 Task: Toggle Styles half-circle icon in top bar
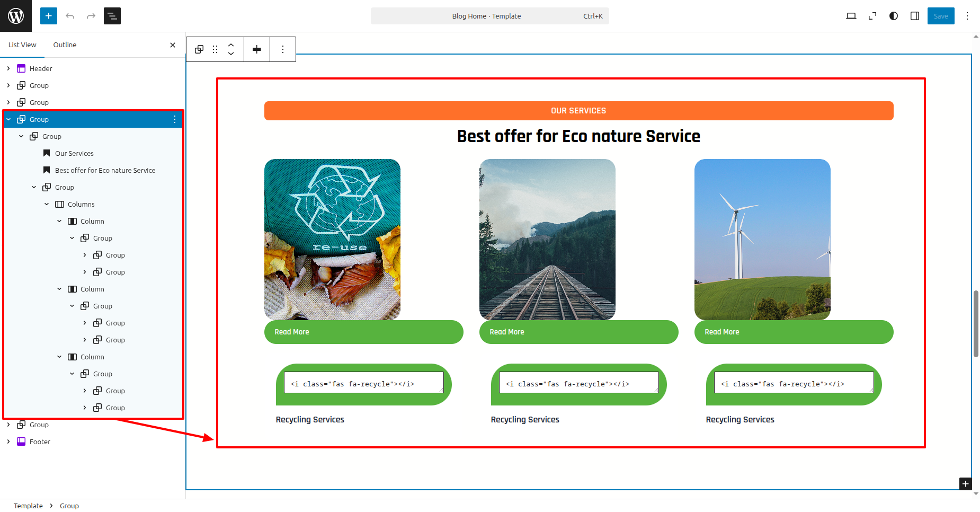point(894,16)
